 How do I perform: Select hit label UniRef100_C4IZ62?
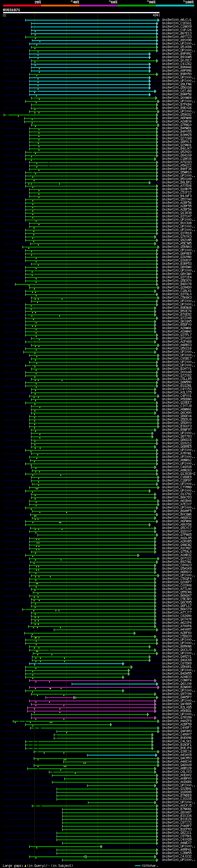point(176,64)
